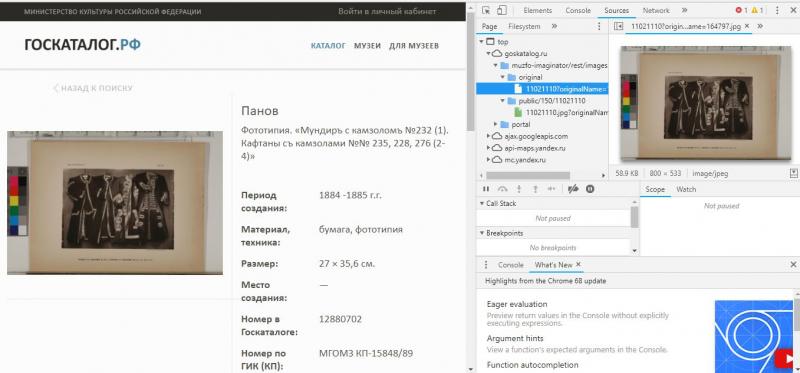This screenshot has width=800, height=373.
Task: Click Step into next function call
Action: click(x=519, y=189)
